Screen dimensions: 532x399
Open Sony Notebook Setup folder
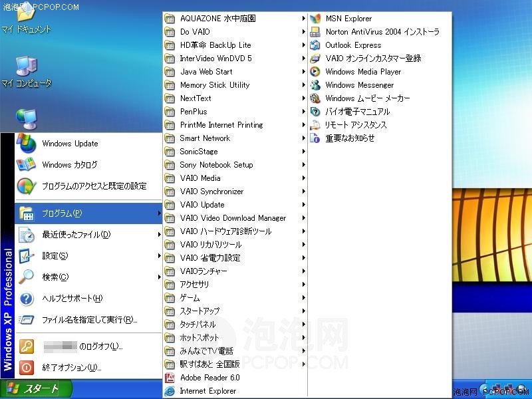point(235,165)
